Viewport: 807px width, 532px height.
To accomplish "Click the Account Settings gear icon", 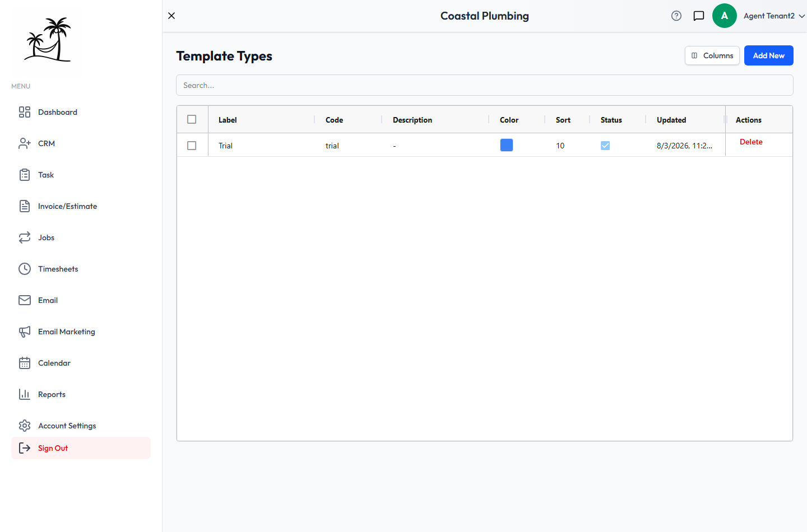I will coord(25,426).
